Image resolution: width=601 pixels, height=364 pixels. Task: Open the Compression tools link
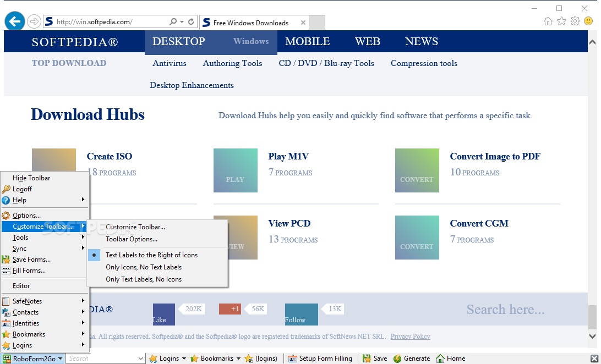click(424, 63)
